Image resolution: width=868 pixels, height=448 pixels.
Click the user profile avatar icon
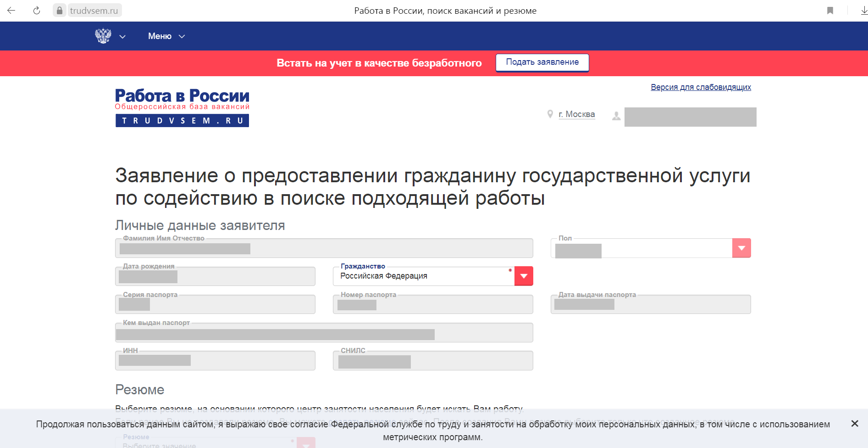point(616,116)
